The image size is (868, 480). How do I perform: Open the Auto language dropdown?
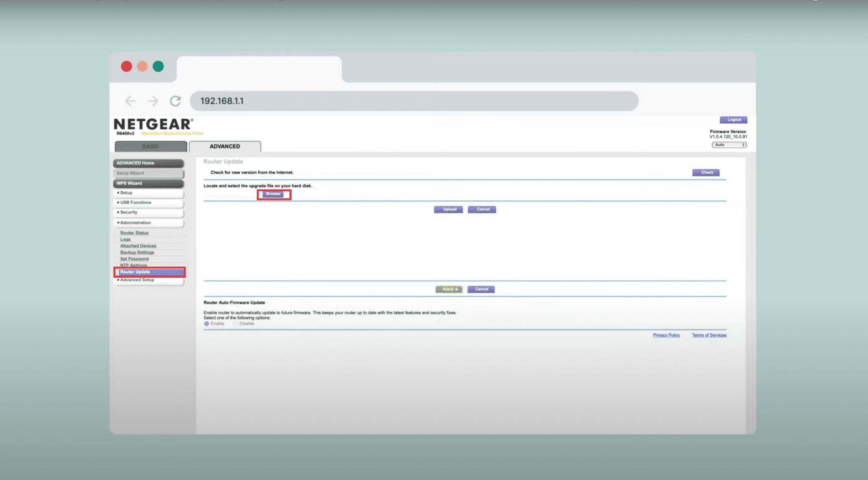tap(729, 145)
